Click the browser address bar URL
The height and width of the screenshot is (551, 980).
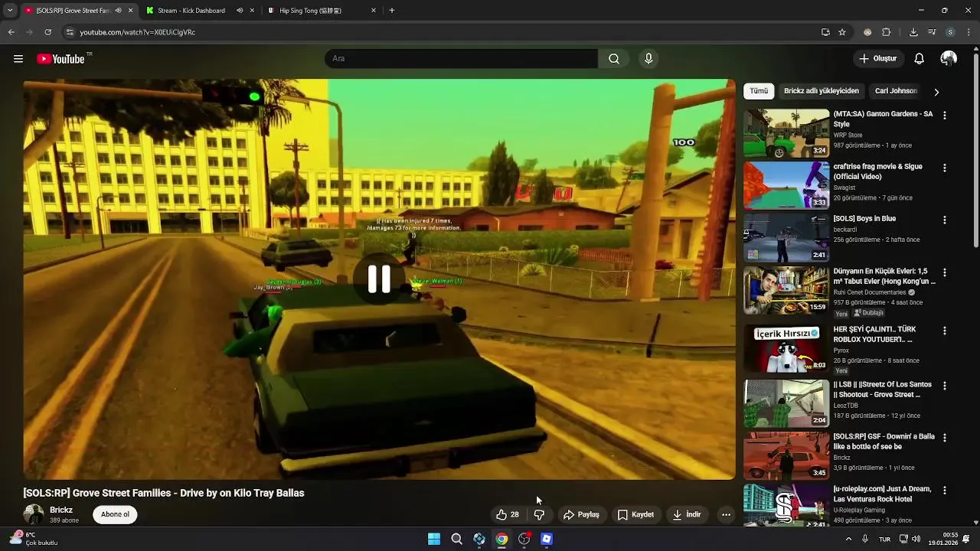pyautogui.click(x=138, y=32)
